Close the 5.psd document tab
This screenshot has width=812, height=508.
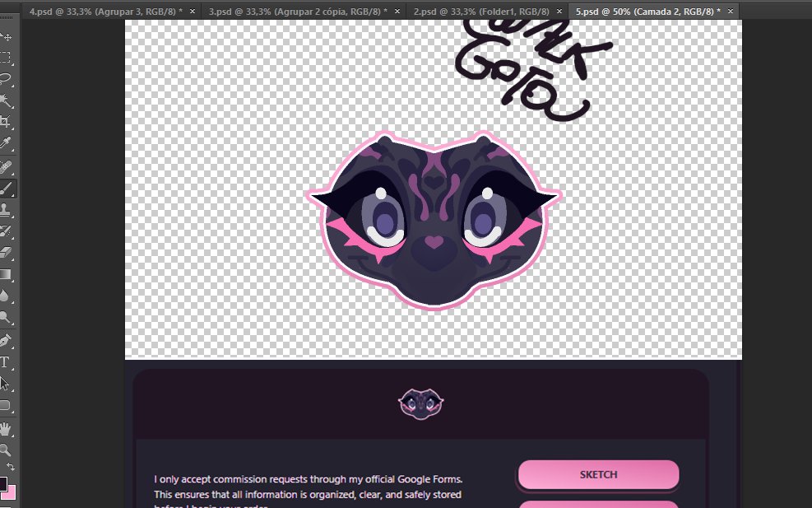click(731, 11)
